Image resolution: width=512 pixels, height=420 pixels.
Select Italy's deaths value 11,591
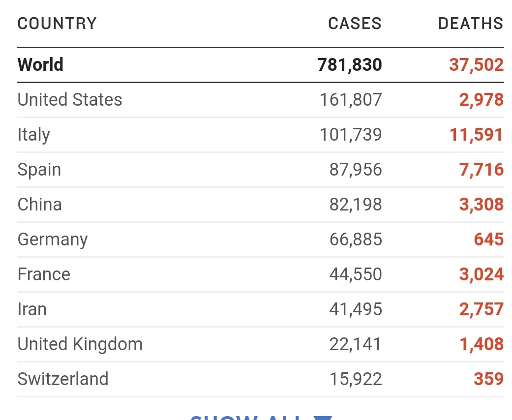pos(476,135)
